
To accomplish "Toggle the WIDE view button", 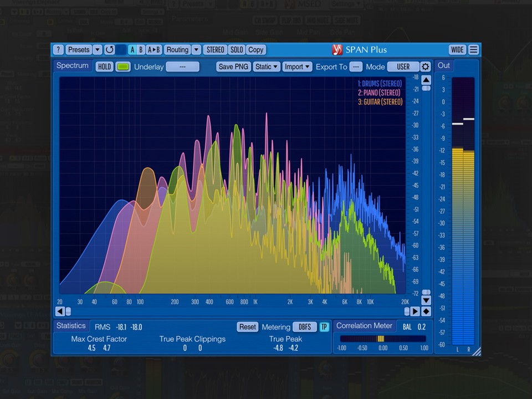I will pyautogui.click(x=457, y=50).
